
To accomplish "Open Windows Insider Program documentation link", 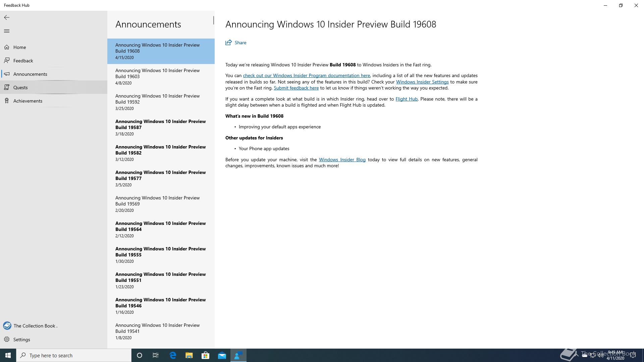I will [306, 76].
